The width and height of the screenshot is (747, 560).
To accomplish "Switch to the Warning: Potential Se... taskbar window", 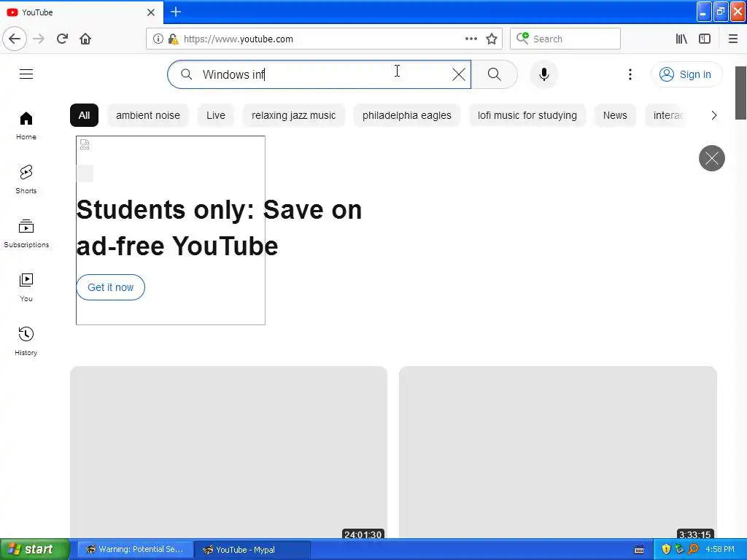I will [x=135, y=550].
